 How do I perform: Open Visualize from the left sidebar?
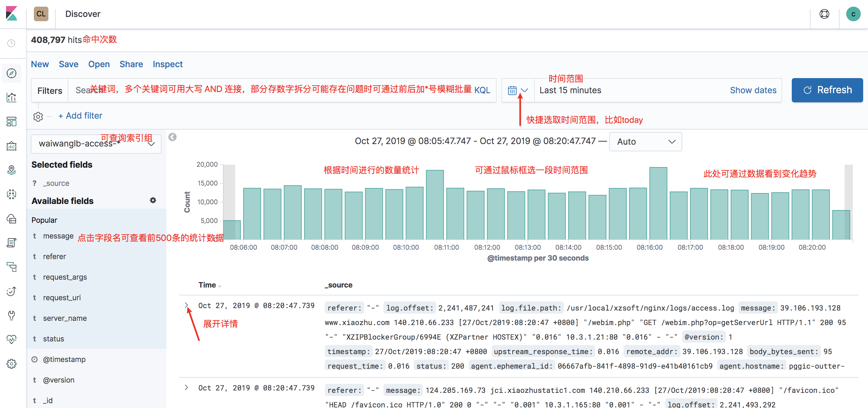(11, 97)
